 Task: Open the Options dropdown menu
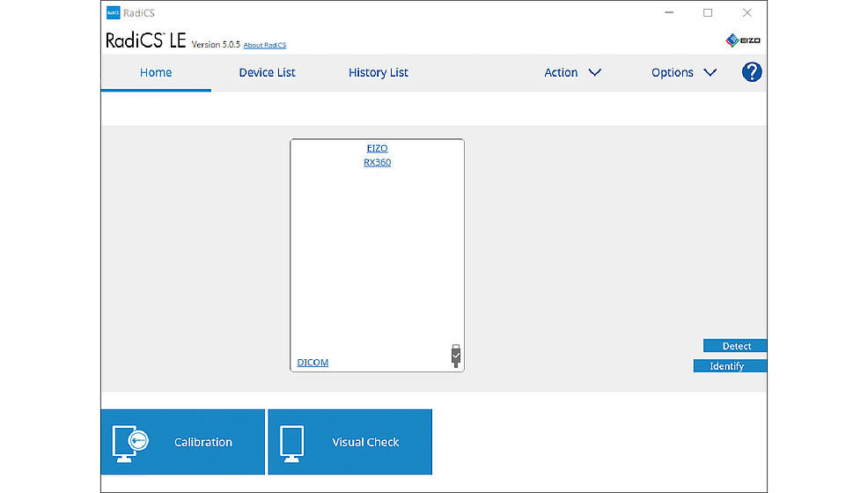[683, 72]
